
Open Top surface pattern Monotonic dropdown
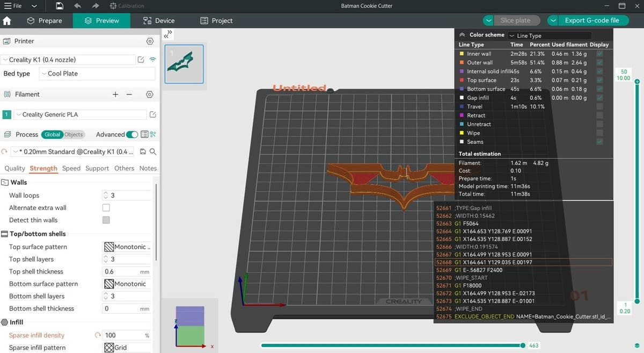(127, 247)
